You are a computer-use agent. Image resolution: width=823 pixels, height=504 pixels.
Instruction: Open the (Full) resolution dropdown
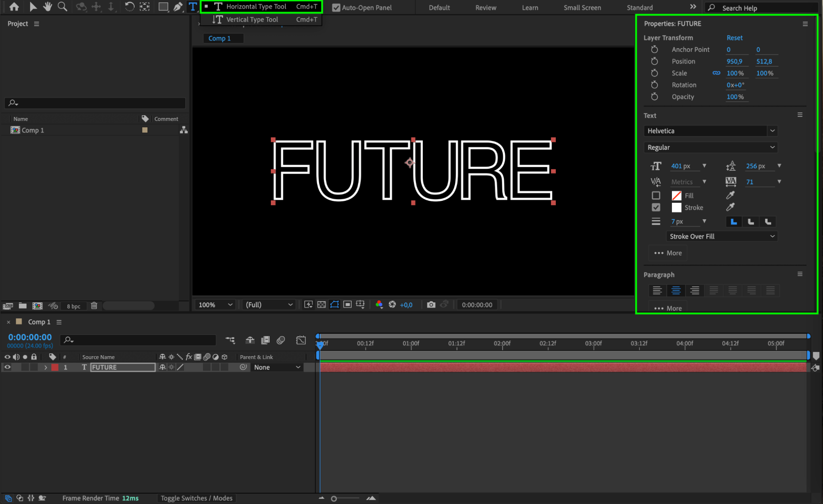point(269,305)
